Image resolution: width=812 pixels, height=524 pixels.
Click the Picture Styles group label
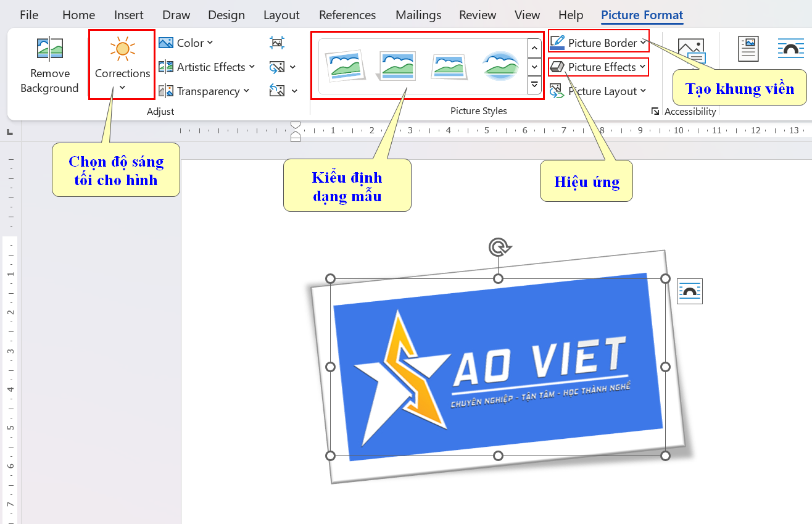click(479, 111)
